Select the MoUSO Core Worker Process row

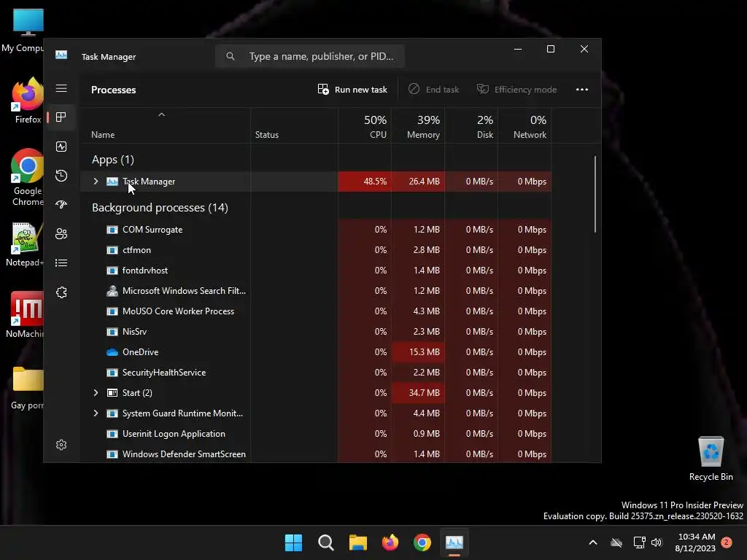coord(315,311)
